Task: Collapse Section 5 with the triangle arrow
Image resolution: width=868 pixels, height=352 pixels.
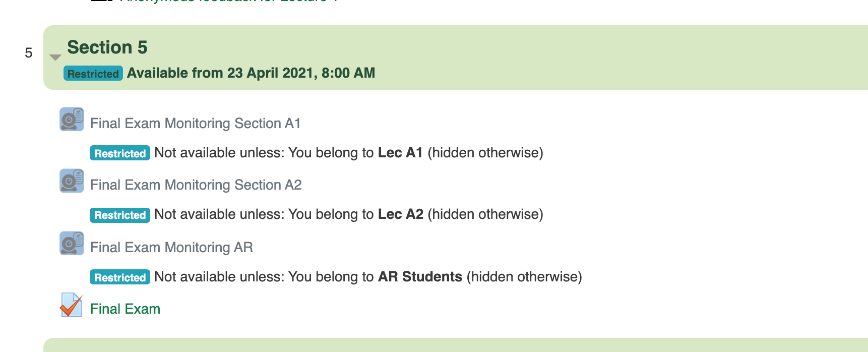Action: coord(55,57)
